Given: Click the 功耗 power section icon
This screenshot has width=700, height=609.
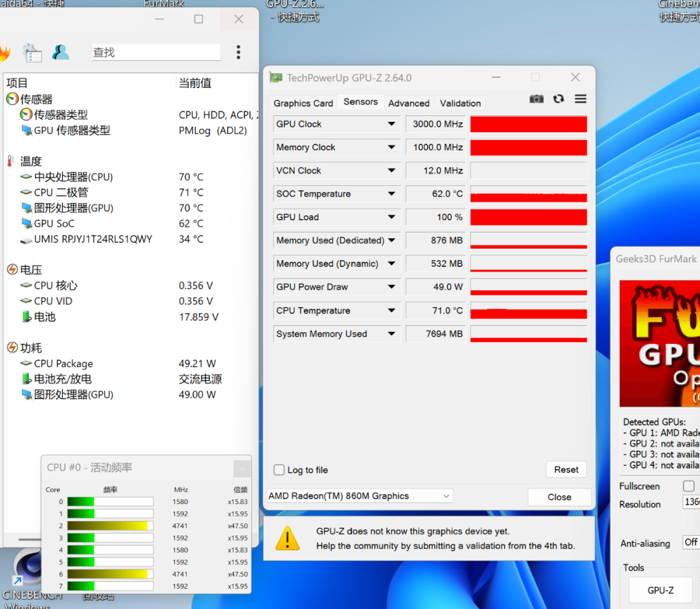Looking at the screenshot, I should click(12, 347).
